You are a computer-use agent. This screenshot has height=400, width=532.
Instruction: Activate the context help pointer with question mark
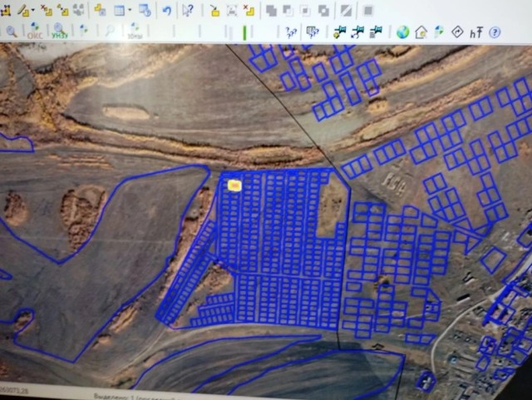[x=189, y=11]
